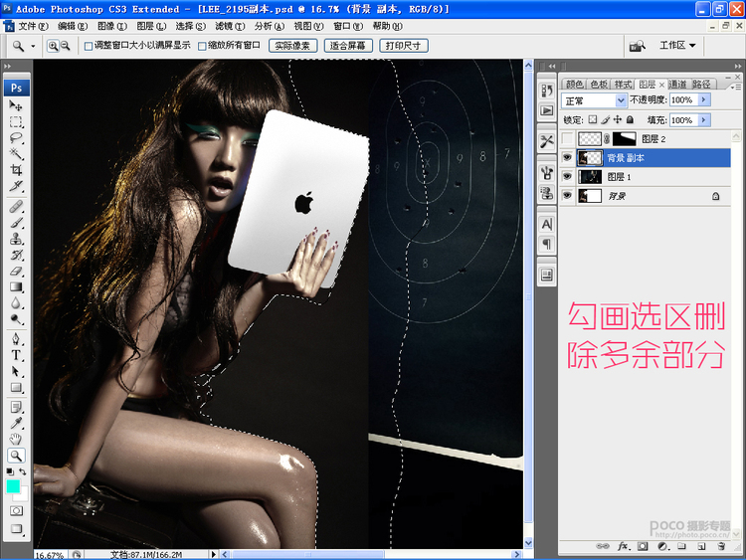Open 工作区 workspace dropdown
746x560 pixels.
point(677,45)
